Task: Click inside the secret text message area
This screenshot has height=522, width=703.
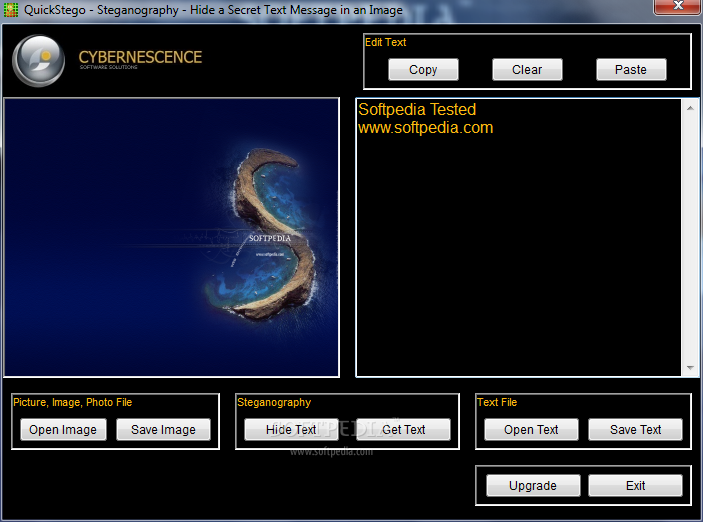Action: (x=519, y=237)
